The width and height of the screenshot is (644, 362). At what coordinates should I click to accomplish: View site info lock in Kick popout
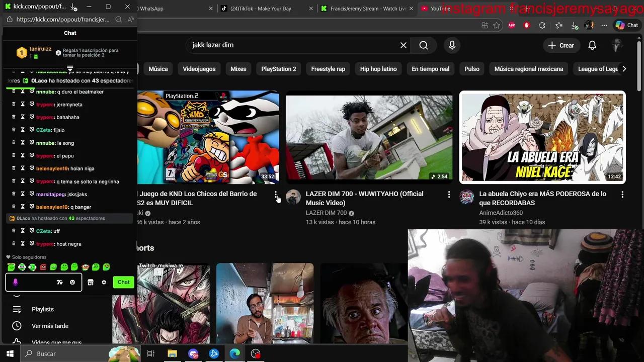pyautogui.click(x=10, y=19)
